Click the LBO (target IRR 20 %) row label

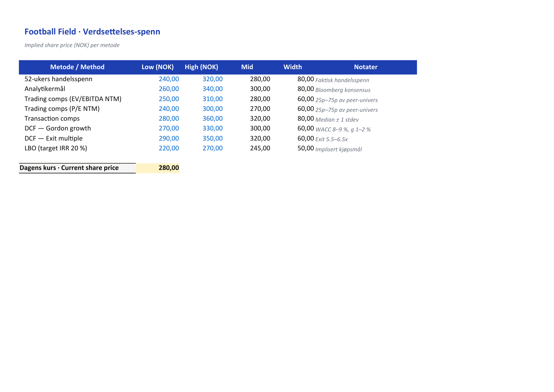pos(56,148)
